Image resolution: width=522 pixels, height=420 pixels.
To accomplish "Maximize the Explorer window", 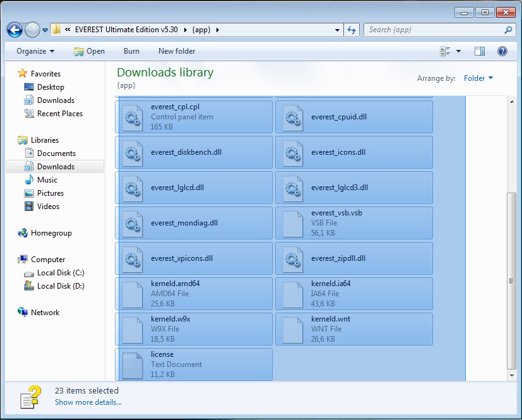I will tap(485, 13).
